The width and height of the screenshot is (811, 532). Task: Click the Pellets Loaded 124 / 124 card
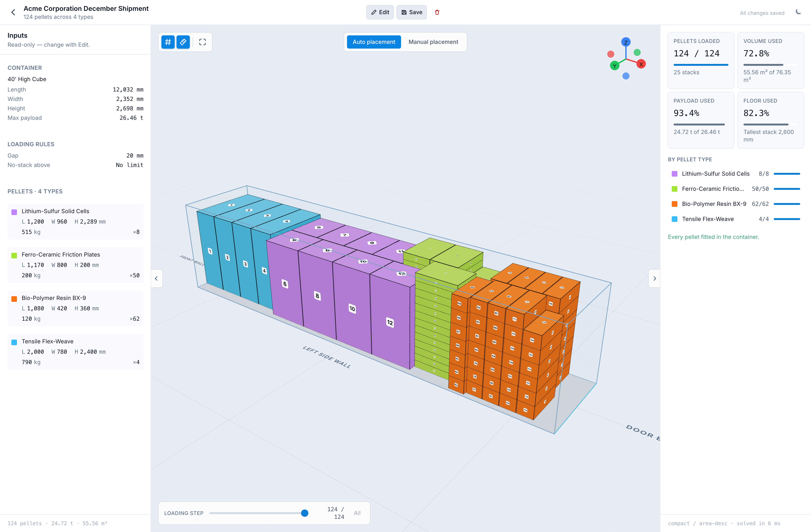[x=701, y=60]
